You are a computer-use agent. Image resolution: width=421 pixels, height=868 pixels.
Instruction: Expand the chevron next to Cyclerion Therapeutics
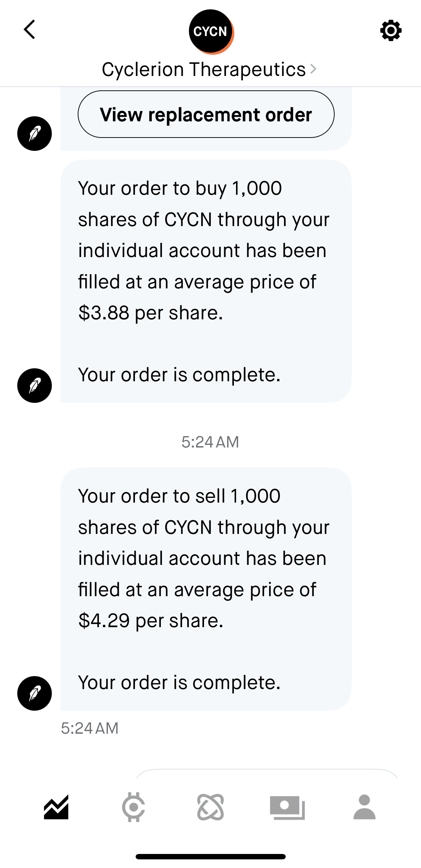click(313, 69)
